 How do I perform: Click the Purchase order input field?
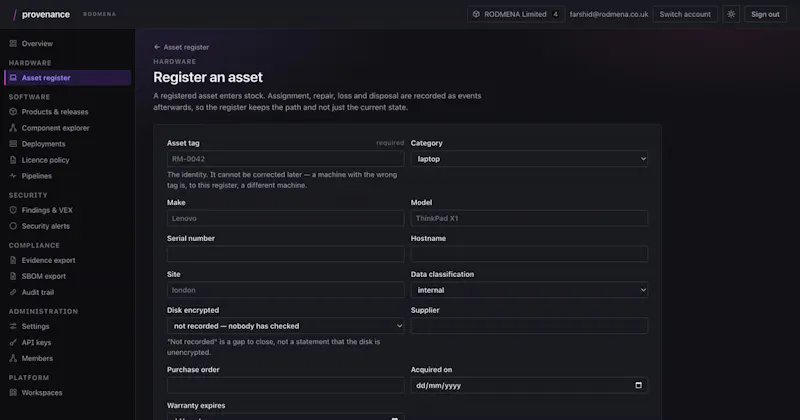[x=285, y=385]
